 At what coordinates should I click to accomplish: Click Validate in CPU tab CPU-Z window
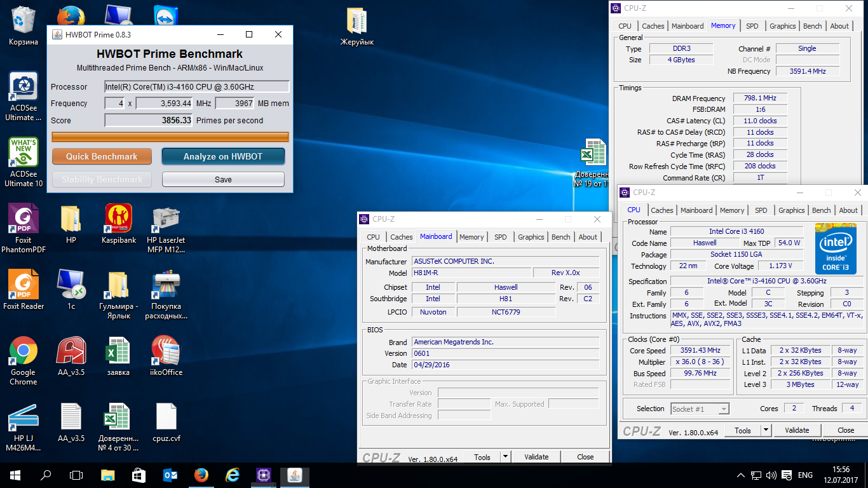(797, 430)
